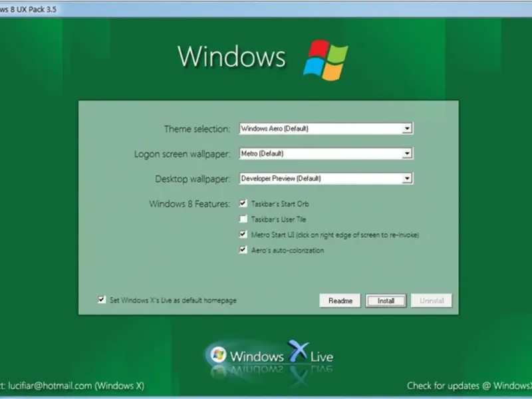
Task: Open the Theme selection combo box
Action: 326,128
